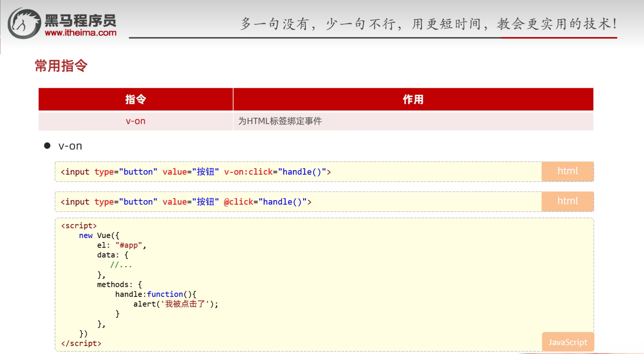
Task: Click the //... comment in data
Action: click(x=121, y=265)
